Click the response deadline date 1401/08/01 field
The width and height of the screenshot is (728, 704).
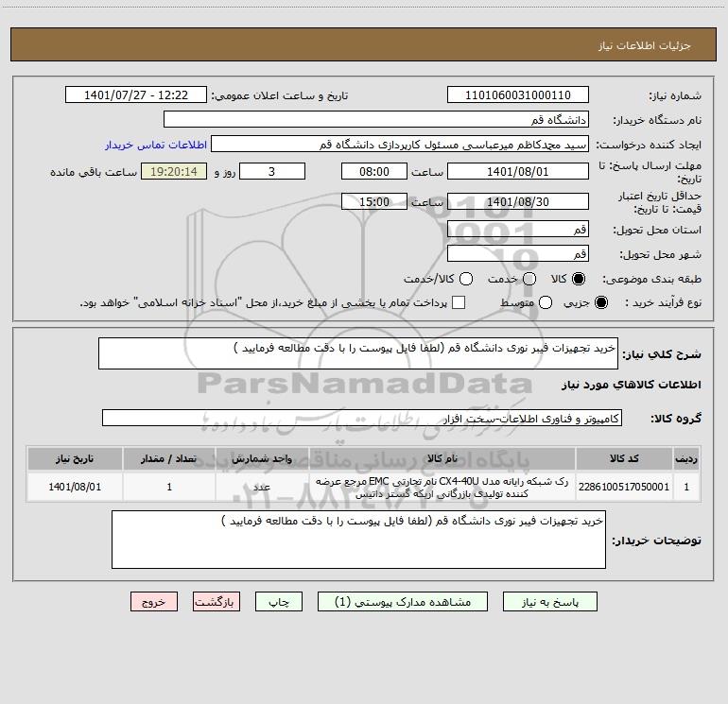[x=518, y=171]
